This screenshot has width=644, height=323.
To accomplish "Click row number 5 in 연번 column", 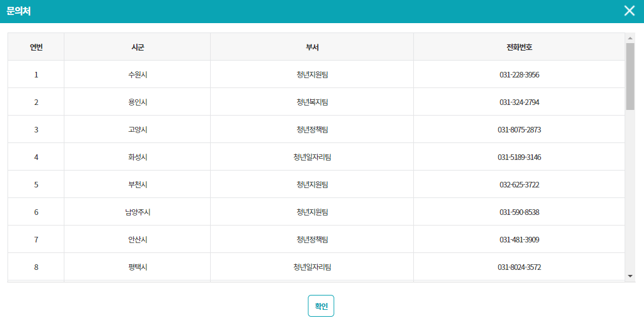I will 36,185.
